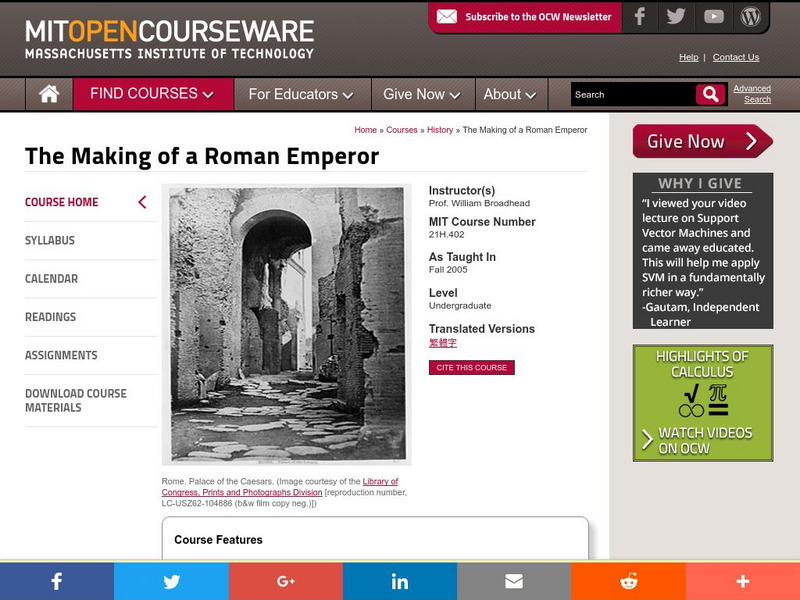Viewport: 800px width, 600px height.
Task: Click the Help link
Action: click(688, 57)
